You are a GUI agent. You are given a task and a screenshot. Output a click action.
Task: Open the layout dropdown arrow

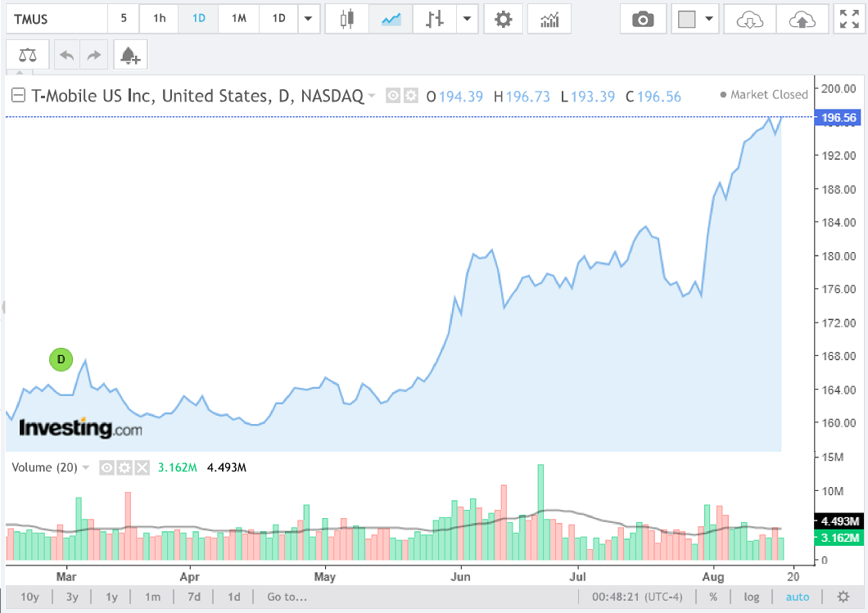click(x=709, y=19)
